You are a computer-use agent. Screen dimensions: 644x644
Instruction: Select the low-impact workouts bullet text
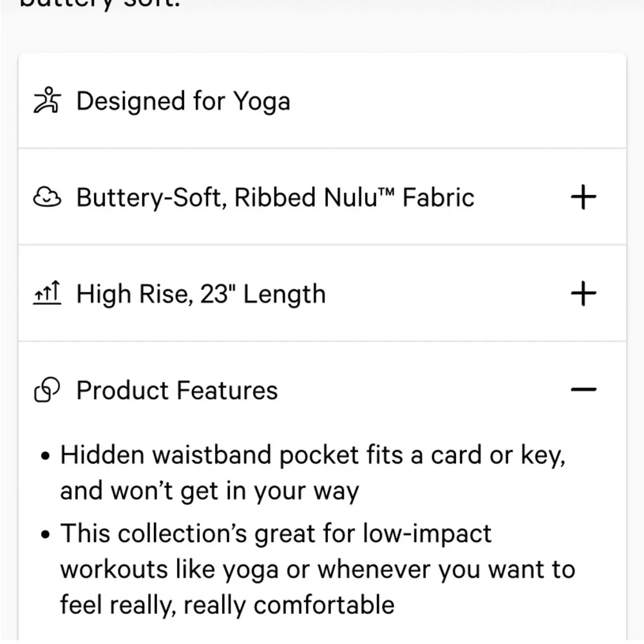coord(317,569)
